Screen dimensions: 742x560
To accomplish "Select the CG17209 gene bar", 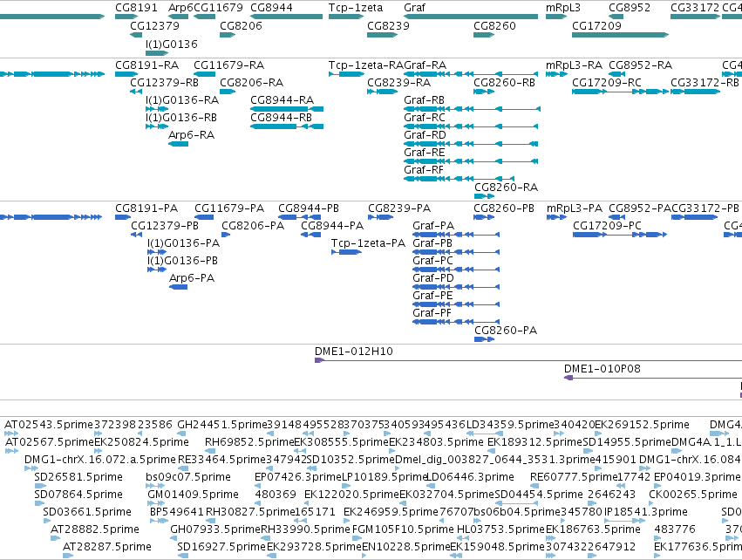I will point(621,35).
